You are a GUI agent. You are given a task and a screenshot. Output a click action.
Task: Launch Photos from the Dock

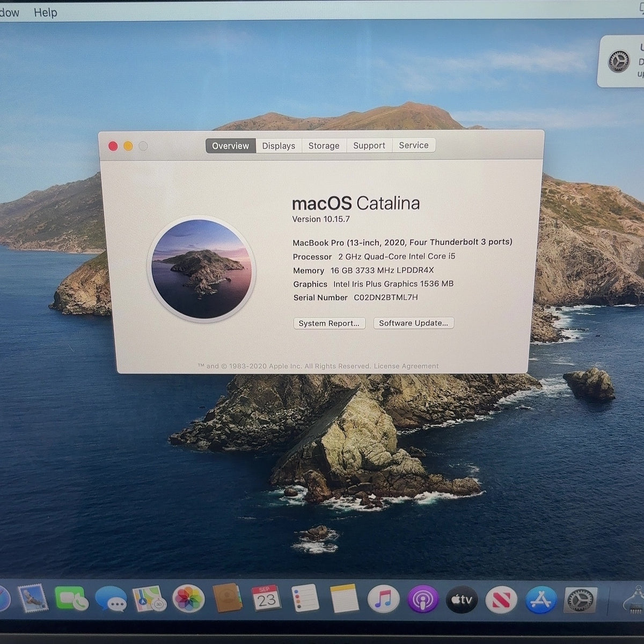click(188, 599)
